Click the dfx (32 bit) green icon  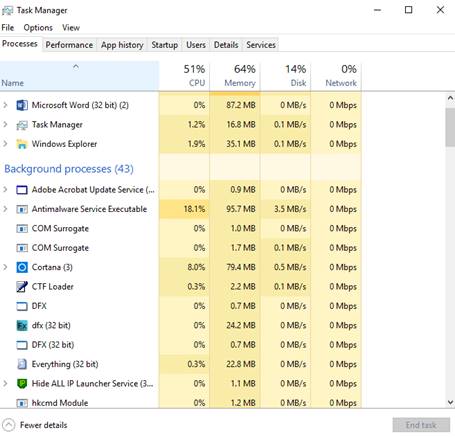coord(22,325)
